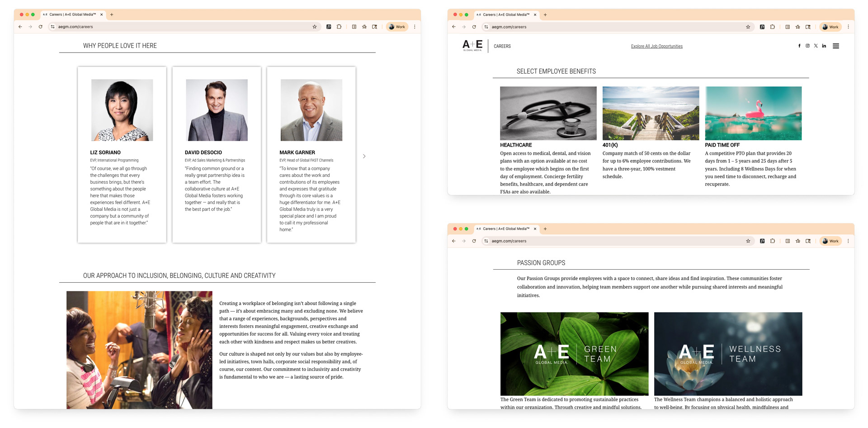The height and width of the screenshot is (428, 868).
Task: Open a new tab in the bottom-right window
Action: pyautogui.click(x=545, y=229)
